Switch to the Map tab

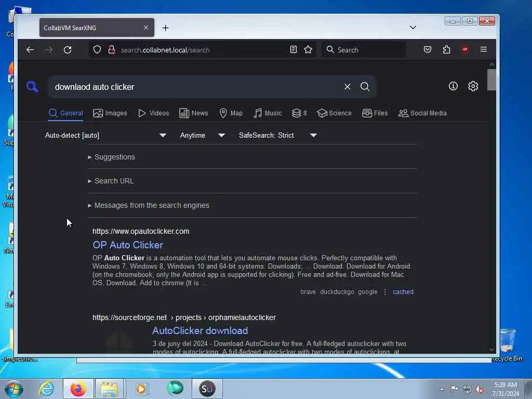(x=231, y=113)
